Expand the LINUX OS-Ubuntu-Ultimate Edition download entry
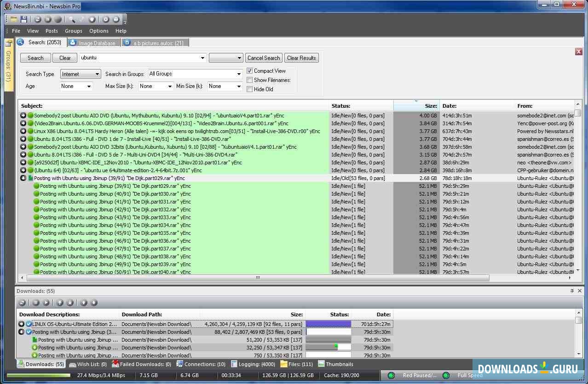The height and width of the screenshot is (384, 588). [21, 324]
